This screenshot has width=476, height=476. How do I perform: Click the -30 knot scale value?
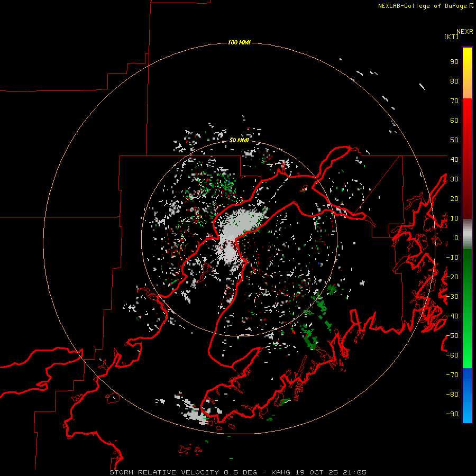452,297
